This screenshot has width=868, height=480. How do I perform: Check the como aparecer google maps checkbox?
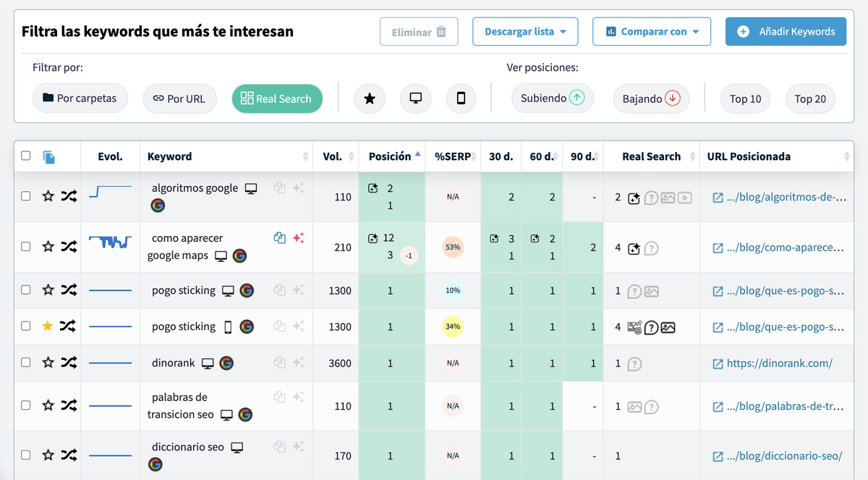tap(26, 246)
